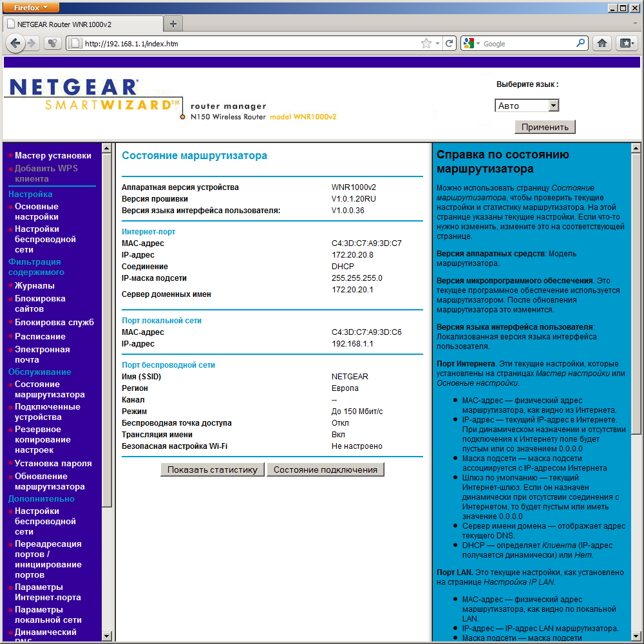Click the page identity icon in address bar
This screenshot has height=644, width=644.
click(x=75, y=43)
